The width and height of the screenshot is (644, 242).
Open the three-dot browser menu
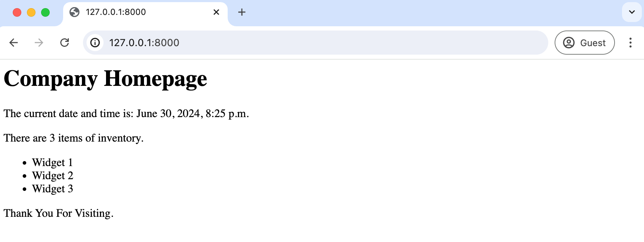(x=631, y=43)
